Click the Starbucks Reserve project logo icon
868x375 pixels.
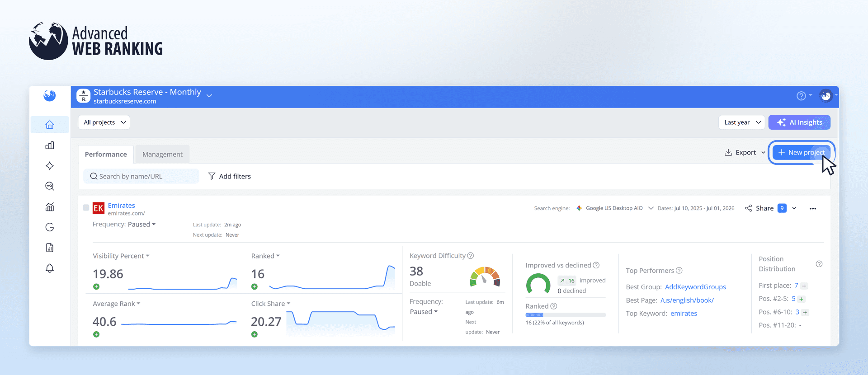(83, 96)
